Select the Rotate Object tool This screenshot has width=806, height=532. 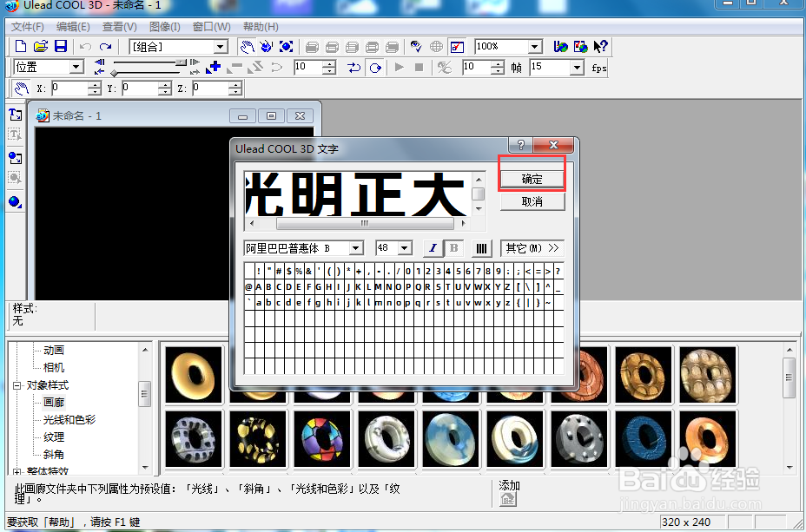pyautogui.click(x=267, y=47)
